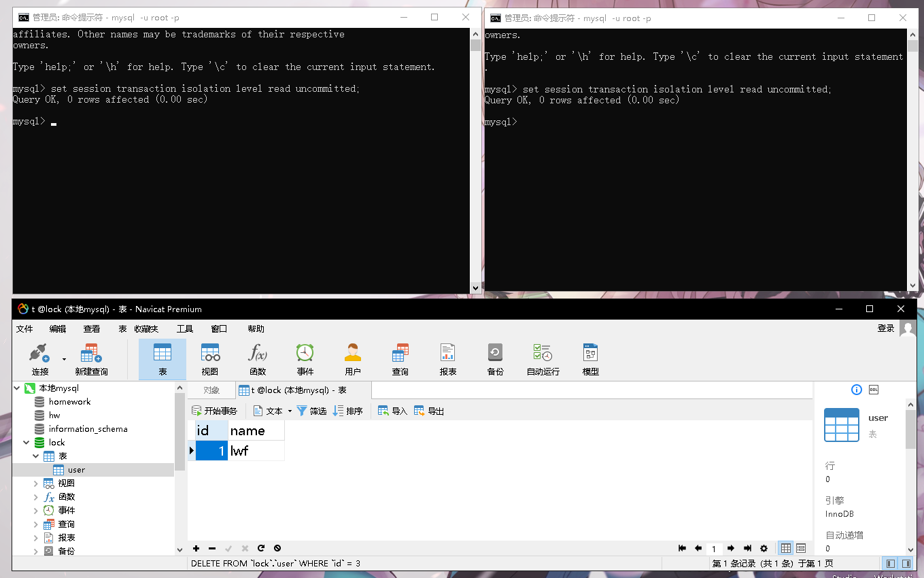Select the homework database in tree
924x578 pixels.
[69, 402]
